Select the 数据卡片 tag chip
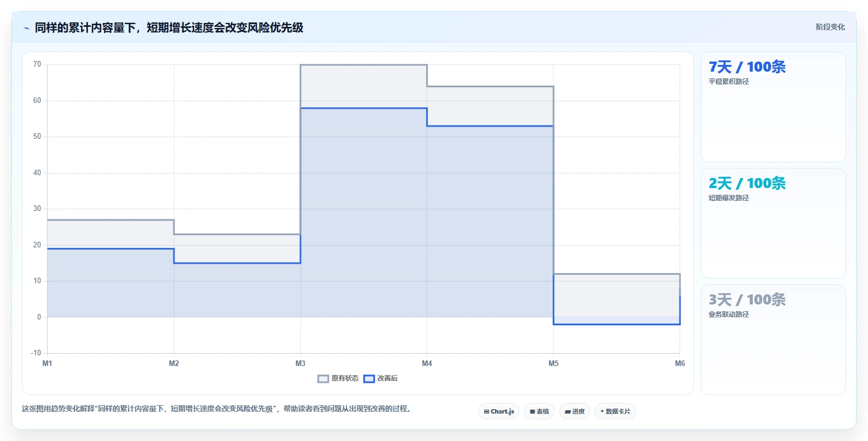This screenshot has width=868, height=441. coord(615,411)
